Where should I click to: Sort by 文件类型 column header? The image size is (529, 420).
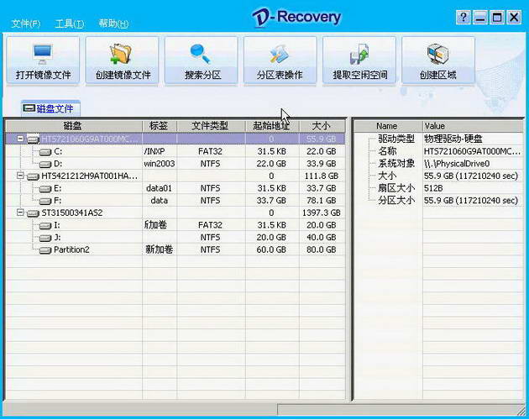(211, 126)
